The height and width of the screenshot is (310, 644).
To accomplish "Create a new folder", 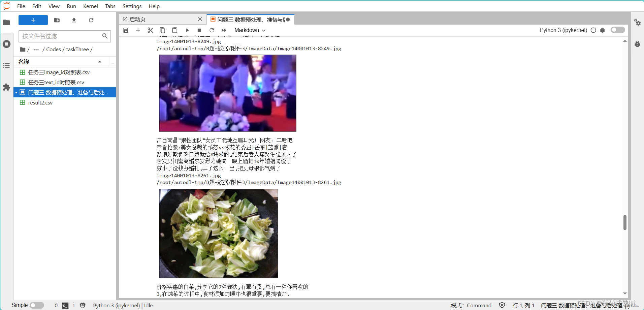I will (57, 20).
